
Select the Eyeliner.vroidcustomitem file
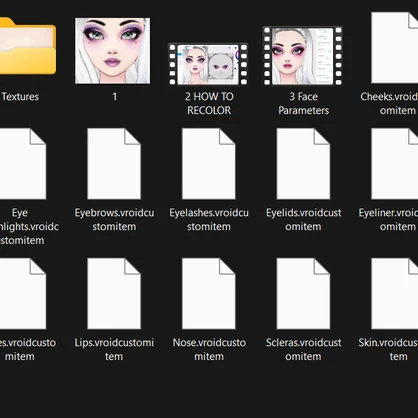pos(395,164)
